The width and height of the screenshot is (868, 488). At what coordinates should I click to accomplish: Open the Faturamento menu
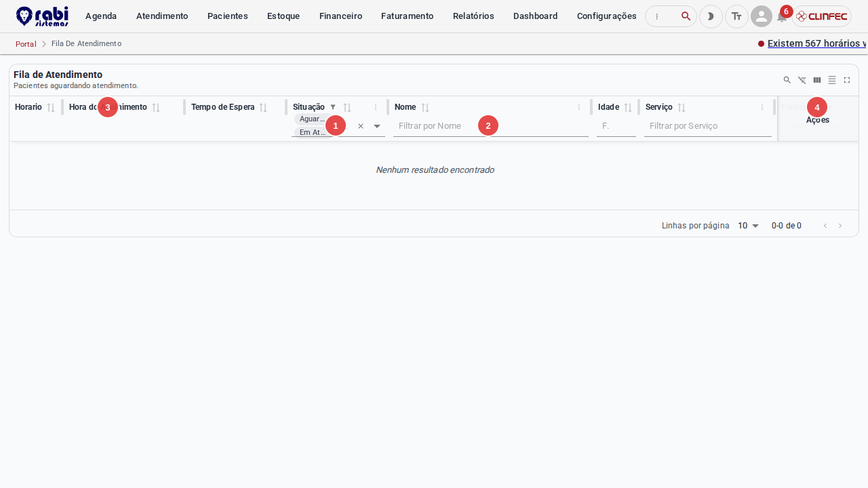tap(408, 16)
